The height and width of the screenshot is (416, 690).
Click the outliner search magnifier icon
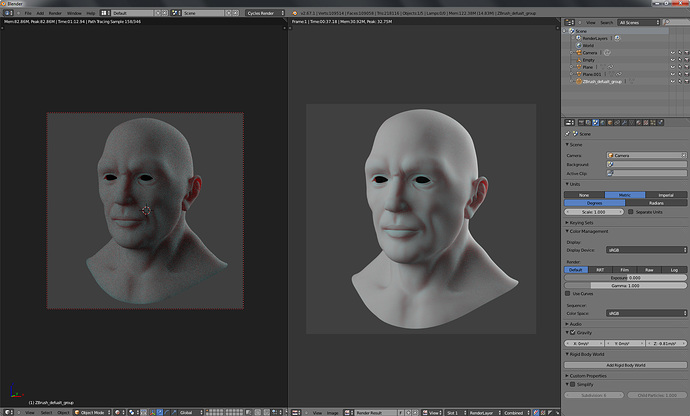coord(667,22)
